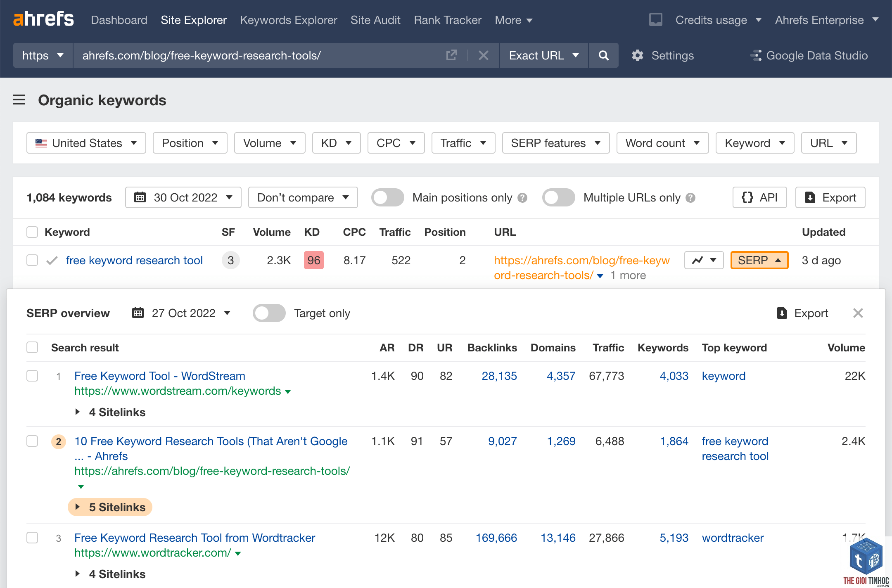Expand 5 Sitelinks under Ahrefs result

tap(110, 507)
